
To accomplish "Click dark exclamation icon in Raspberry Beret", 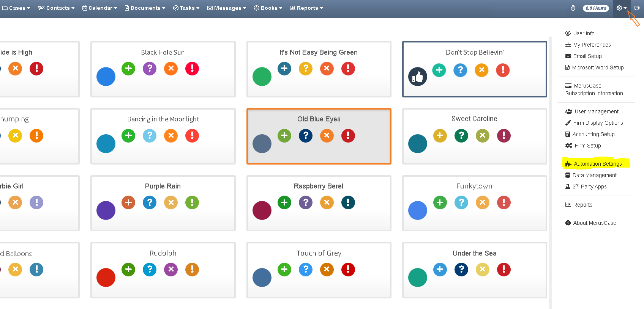I will click(x=348, y=202).
